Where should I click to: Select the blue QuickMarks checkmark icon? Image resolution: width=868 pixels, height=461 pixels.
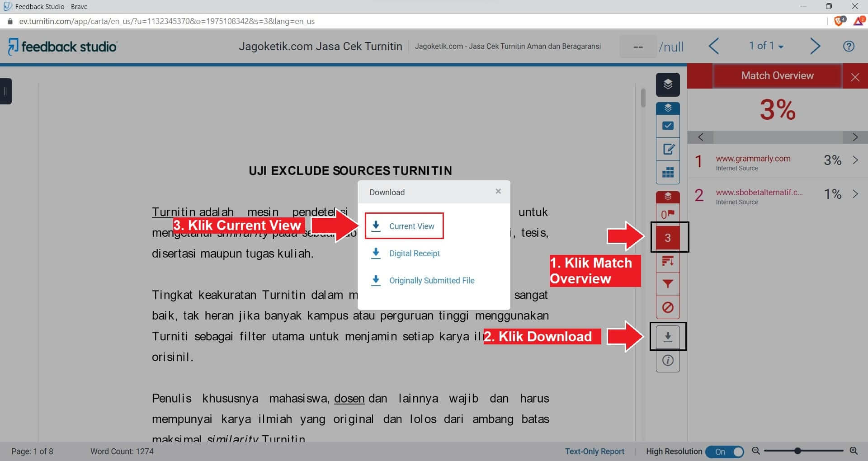668,126
